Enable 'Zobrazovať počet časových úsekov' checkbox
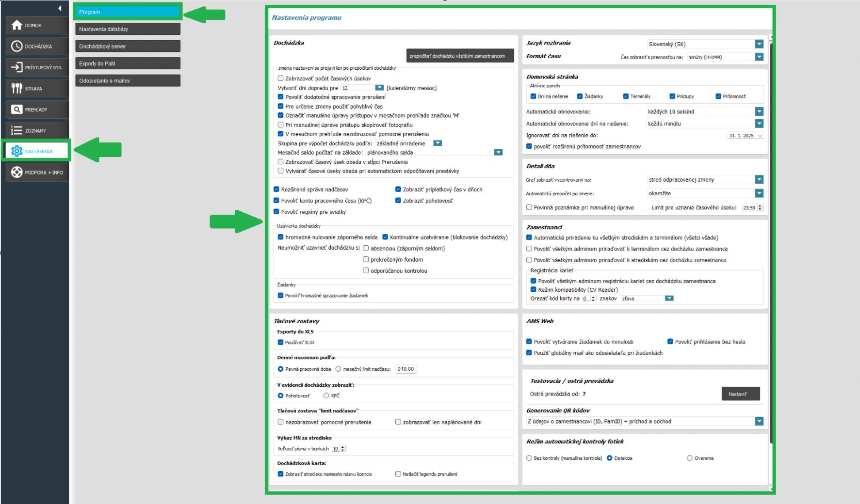 [280, 79]
